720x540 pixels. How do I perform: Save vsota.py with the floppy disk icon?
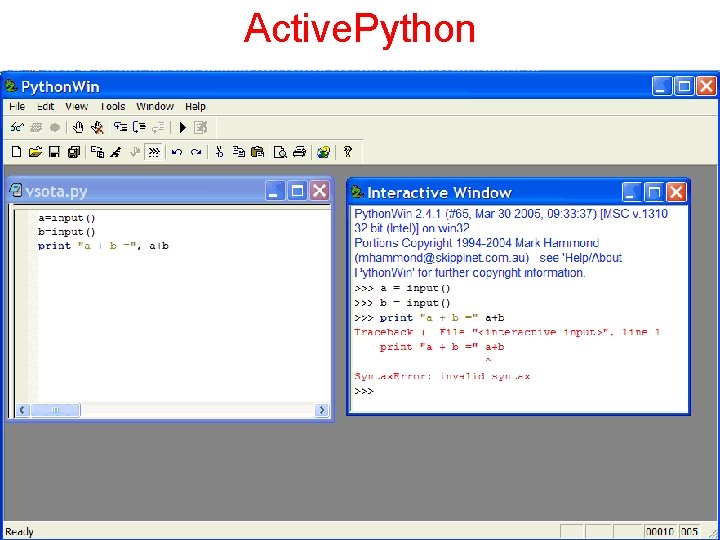pyautogui.click(x=54, y=152)
